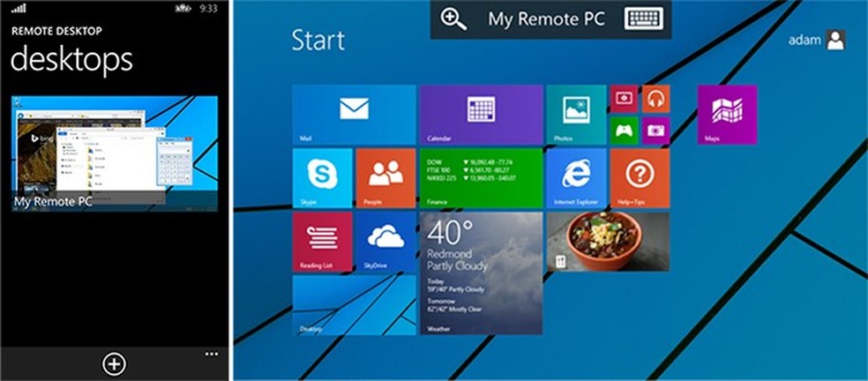This screenshot has height=381, width=868.
Task: Open the Desktop tile
Action: tap(354, 305)
